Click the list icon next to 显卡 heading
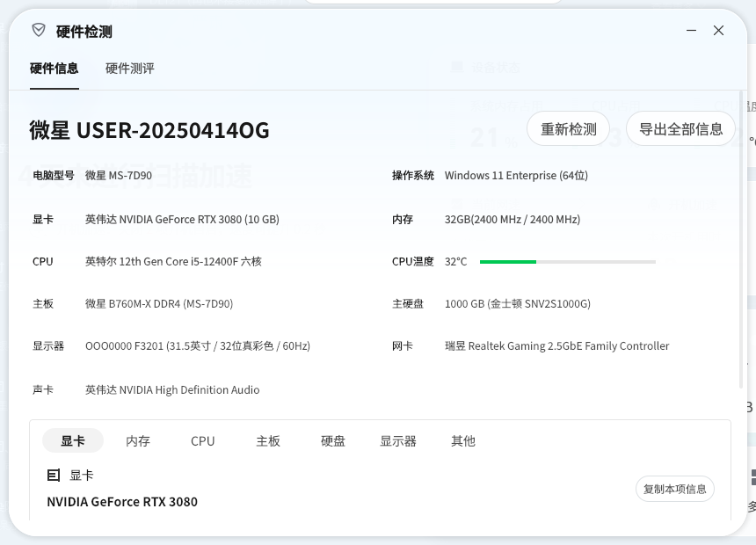 tap(54, 476)
